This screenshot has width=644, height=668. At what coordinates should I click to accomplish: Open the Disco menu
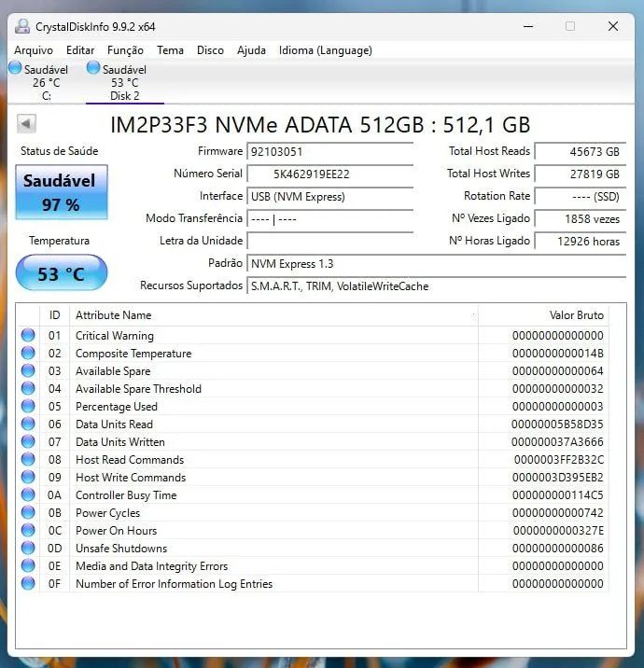(210, 50)
